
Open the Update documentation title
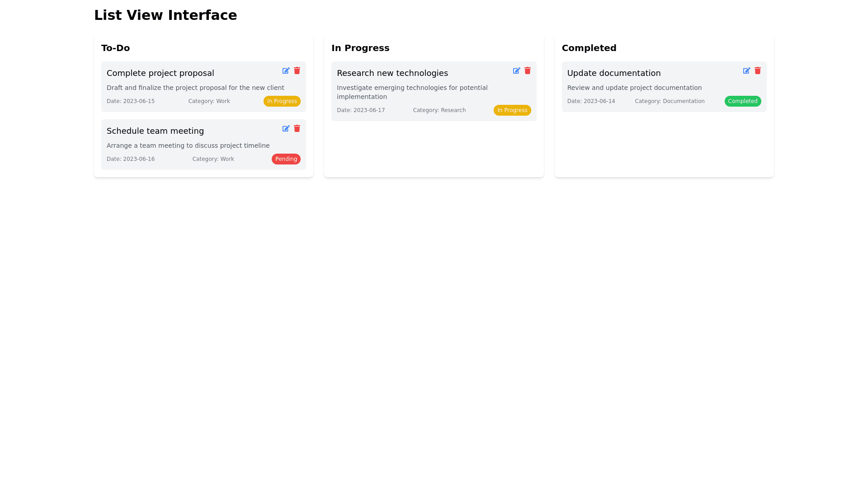click(613, 73)
